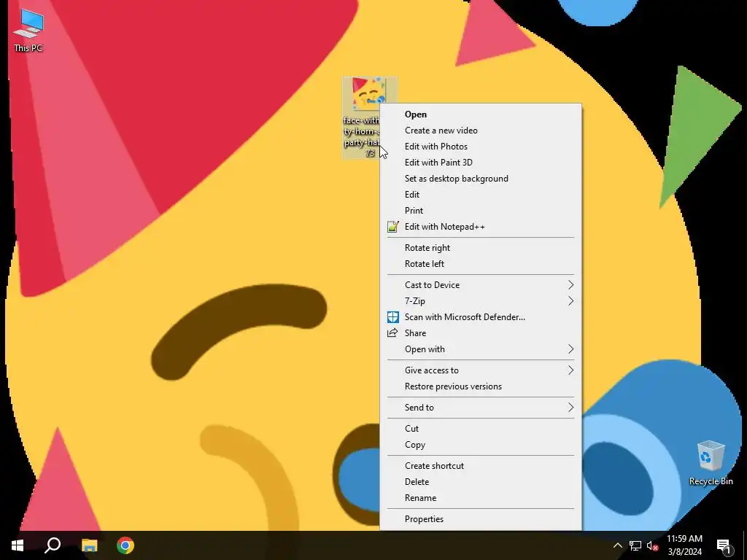Launch File Explorer from the taskbar
Viewport: 747px width, 560px height.
[x=89, y=545]
